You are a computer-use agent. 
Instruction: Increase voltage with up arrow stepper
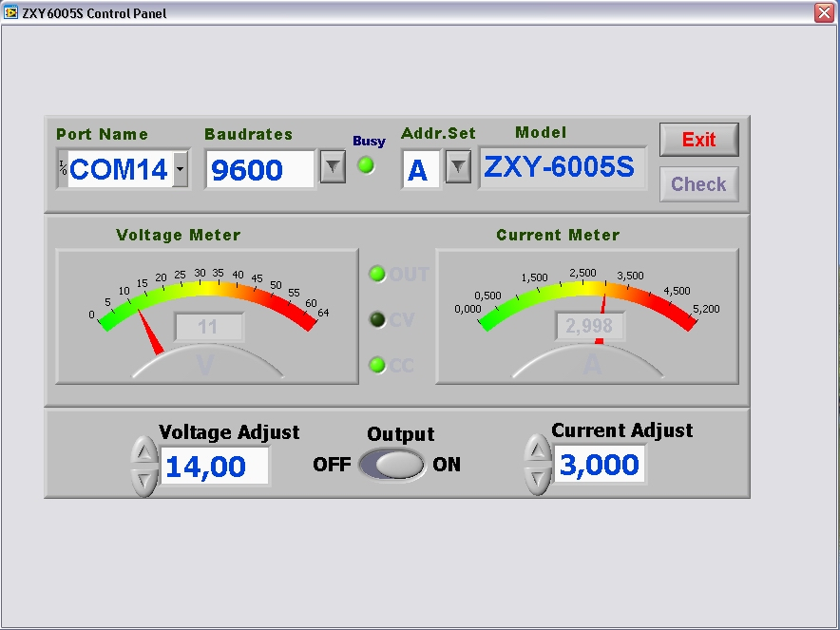(x=143, y=450)
